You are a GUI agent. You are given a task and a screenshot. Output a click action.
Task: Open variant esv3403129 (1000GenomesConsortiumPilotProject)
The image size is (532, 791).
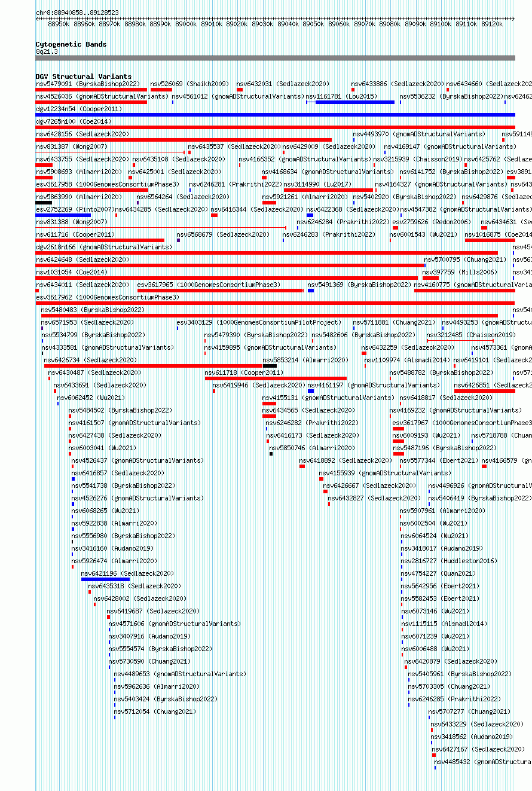point(259,323)
